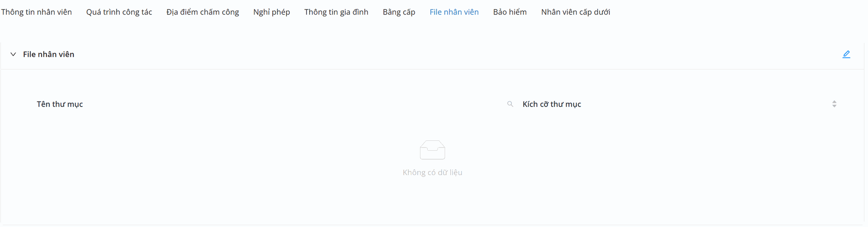Screen dimensions: 868x227
Task: Go to Nhân viên cấp dưới tab
Action: pyautogui.click(x=576, y=12)
